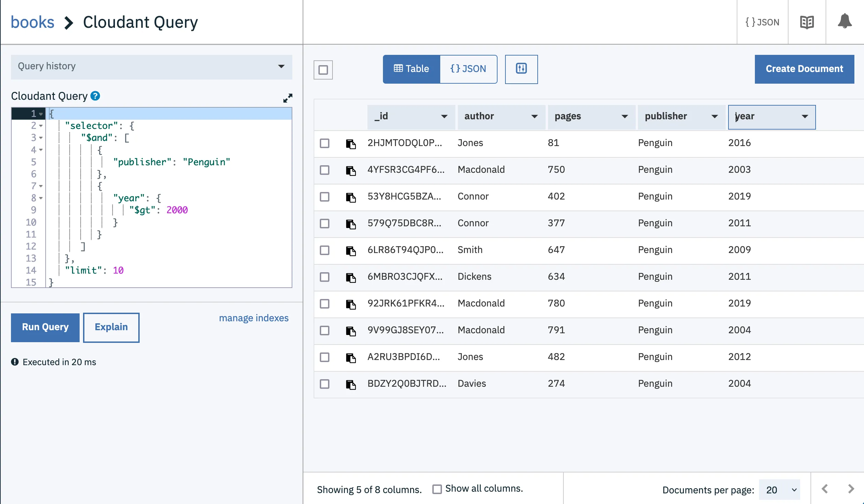This screenshot has width=864, height=504.
Task: Copy document icon in Macdonald 750 row
Action: [x=351, y=170]
